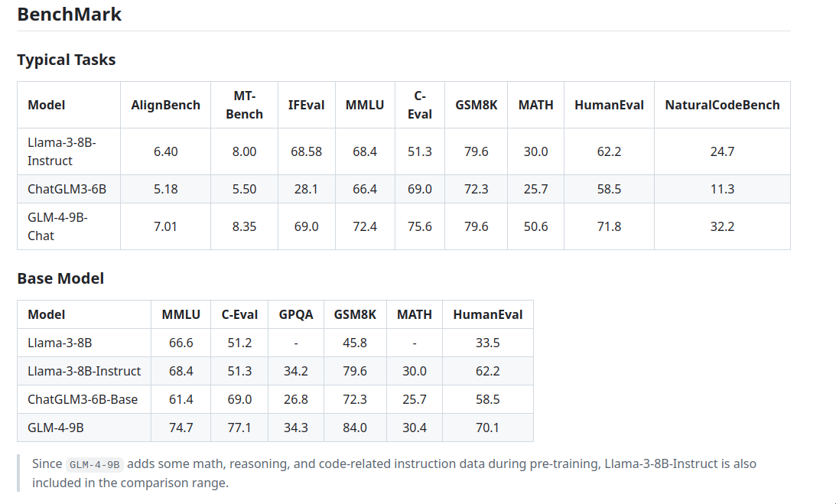This screenshot has width=836, height=504.
Task: Select the ChatGLM3-6B-Base row label
Action: coord(83,399)
